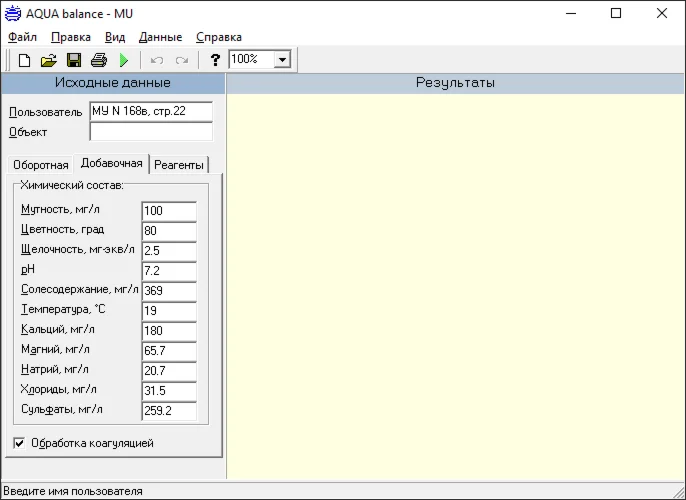Image resolution: width=686 pixels, height=500 pixels.
Task: Select the pH value field
Action: [168, 271]
